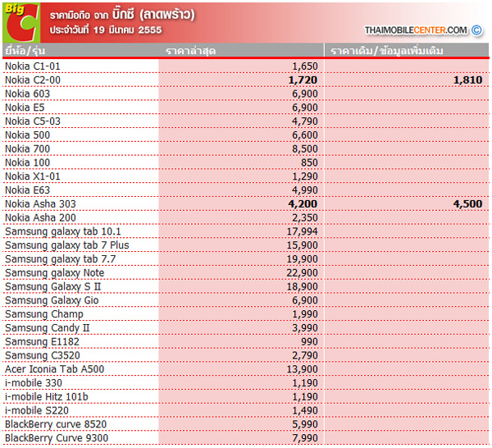Click the 4,990 price cell
The width and height of the screenshot is (492, 448).
tap(305, 190)
